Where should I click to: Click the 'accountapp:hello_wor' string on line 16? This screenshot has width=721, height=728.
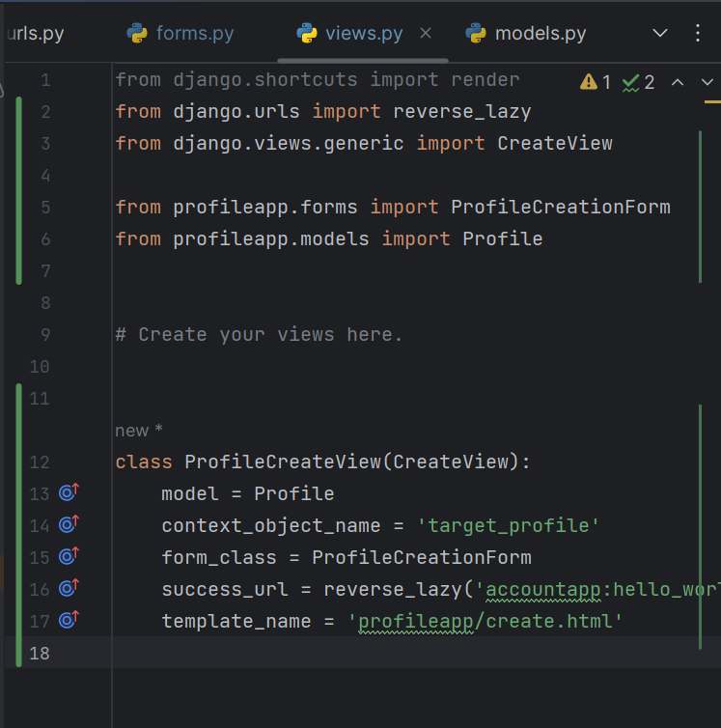(602, 590)
